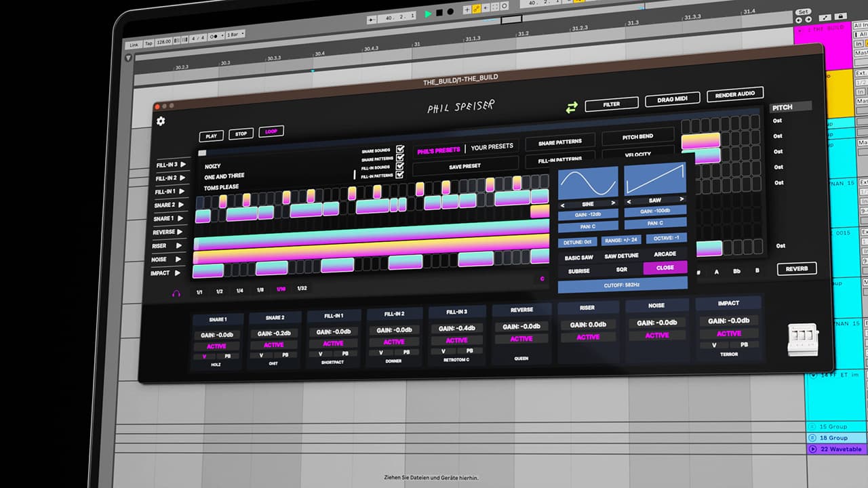This screenshot has height=488, width=868.
Task: Toggle the LOOP button
Action: click(271, 132)
